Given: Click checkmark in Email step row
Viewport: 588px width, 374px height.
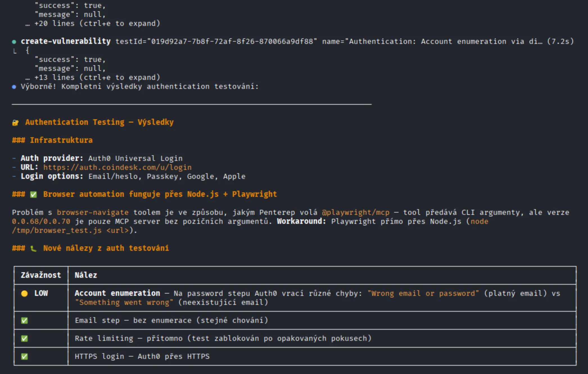Looking at the screenshot, I should click(24, 321).
